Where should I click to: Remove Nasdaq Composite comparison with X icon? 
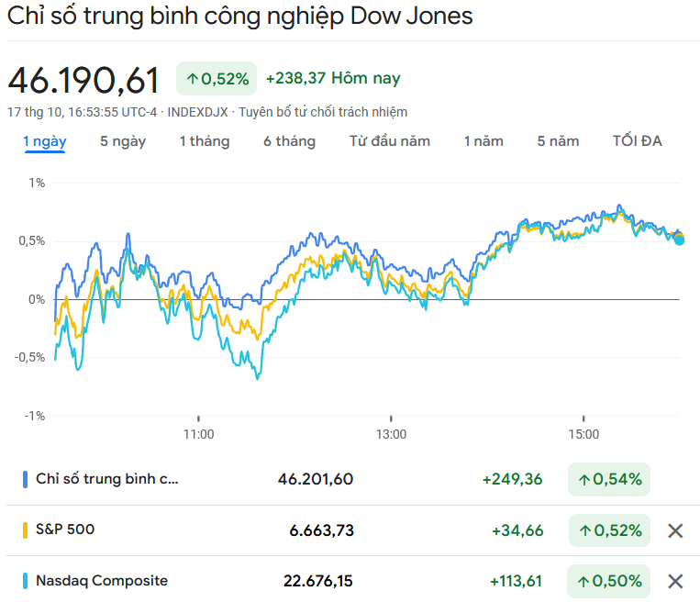coord(675,581)
